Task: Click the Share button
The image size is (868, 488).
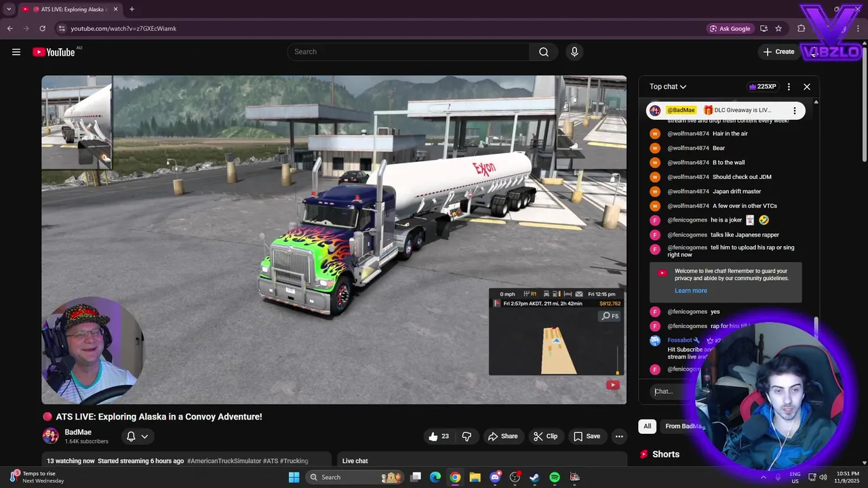Action: coord(502,436)
